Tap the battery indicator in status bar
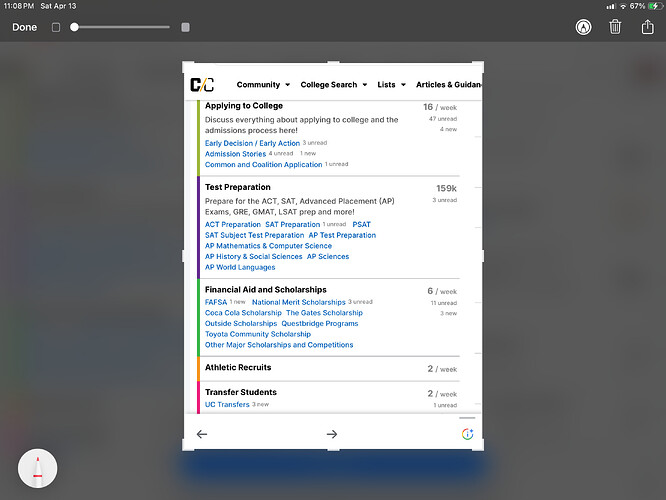The height and width of the screenshot is (500, 666). pyautogui.click(x=655, y=6)
